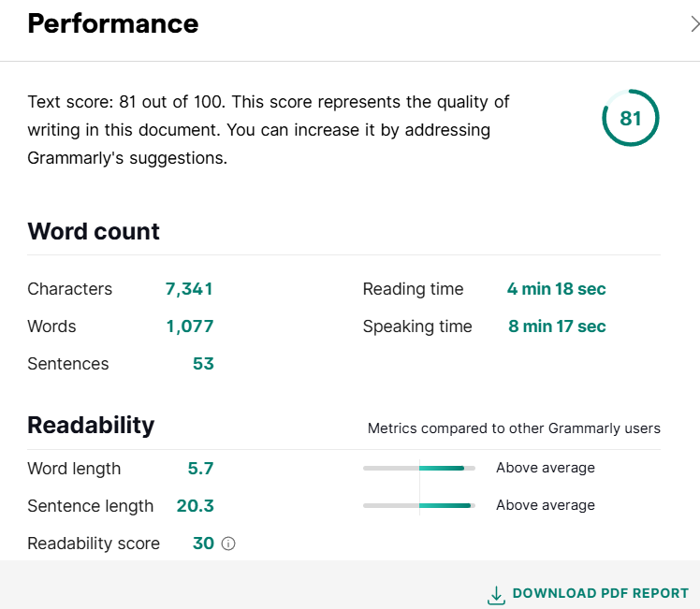Click the Readability score info icon
The image size is (700, 609).
click(228, 544)
